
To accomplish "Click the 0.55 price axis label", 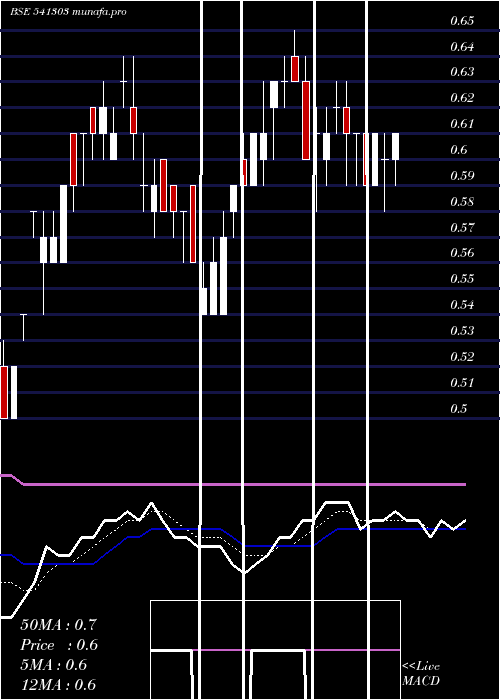I will [462, 279].
